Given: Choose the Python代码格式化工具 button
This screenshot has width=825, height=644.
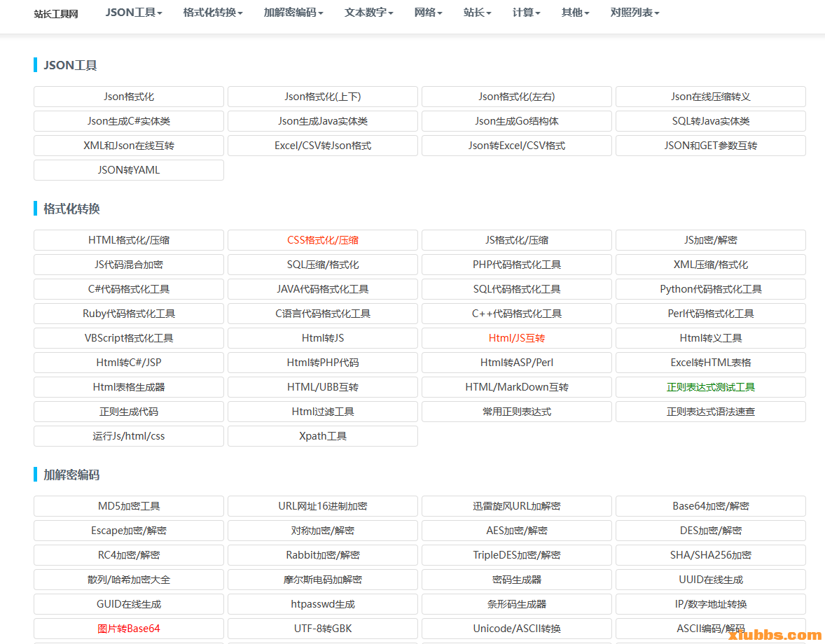Looking at the screenshot, I should coord(711,289).
